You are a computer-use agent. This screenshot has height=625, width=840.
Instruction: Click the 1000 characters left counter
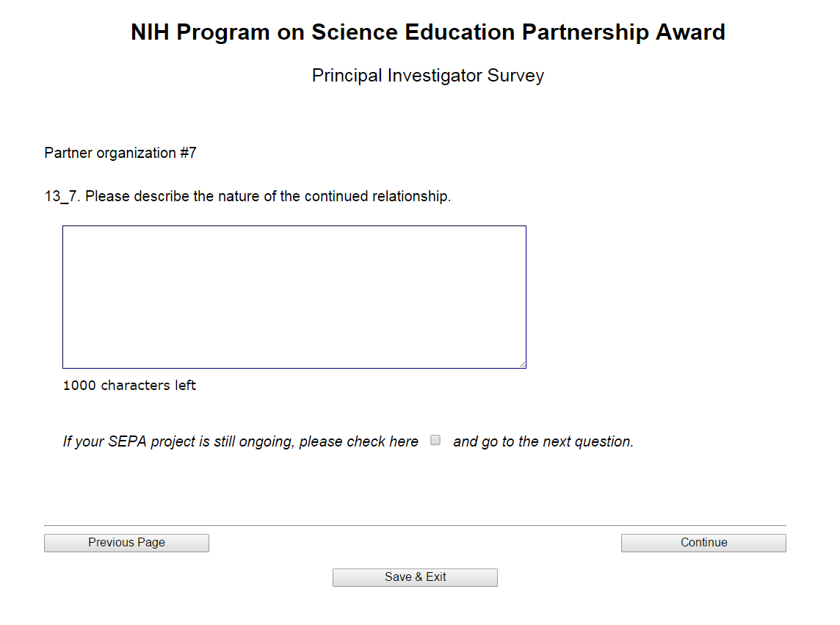click(x=129, y=386)
